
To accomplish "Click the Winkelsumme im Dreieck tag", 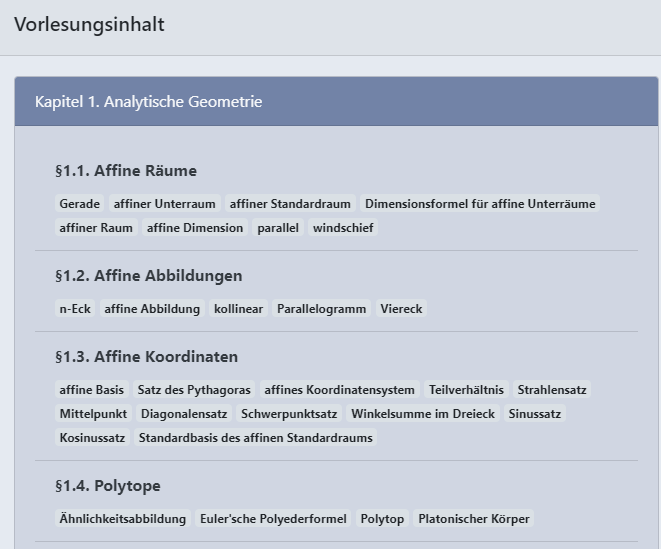I will (423, 414).
